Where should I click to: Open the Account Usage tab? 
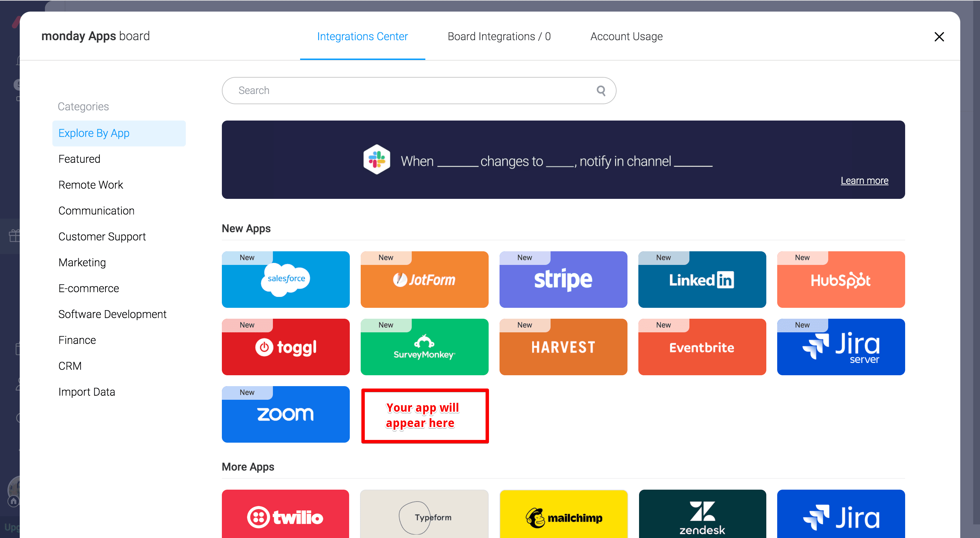tap(626, 36)
